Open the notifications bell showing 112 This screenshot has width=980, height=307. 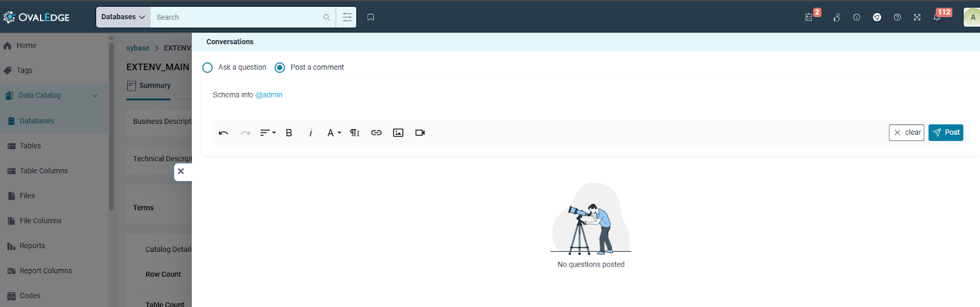(x=937, y=17)
